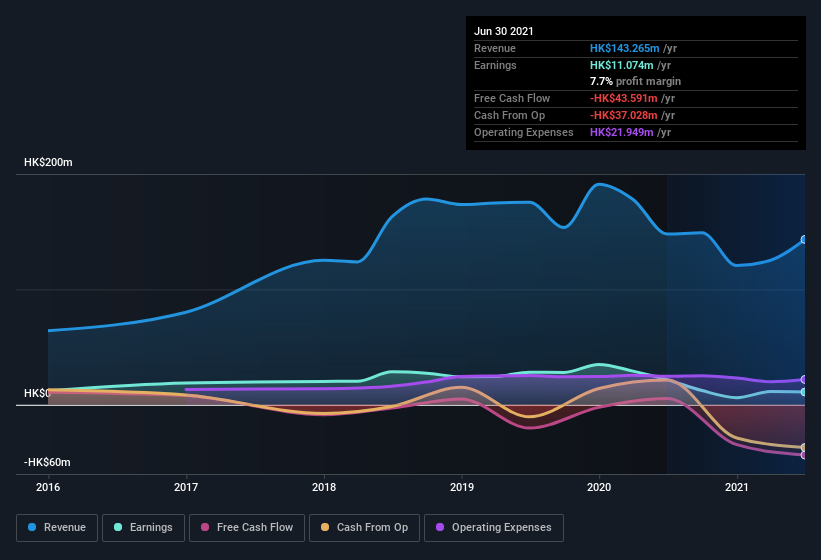Click the Jun 30 2021 tooltip date
The image size is (821, 560).
point(504,31)
